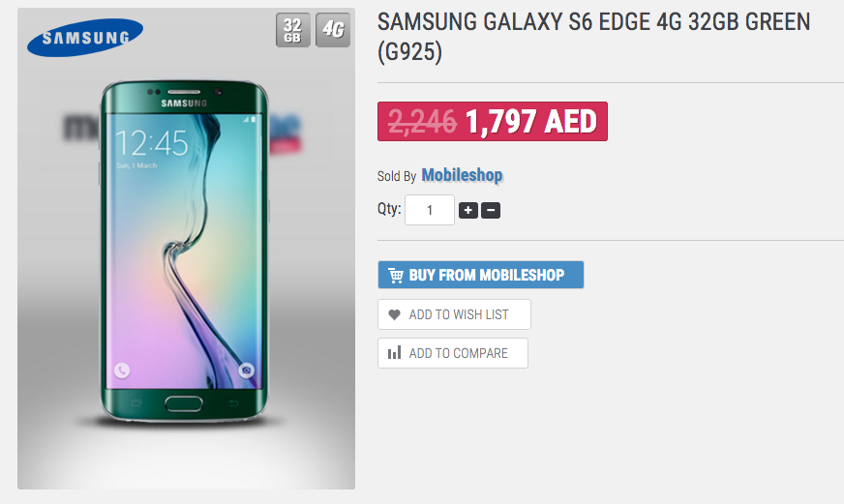Open the Mobileshop seller link

pyautogui.click(x=462, y=176)
